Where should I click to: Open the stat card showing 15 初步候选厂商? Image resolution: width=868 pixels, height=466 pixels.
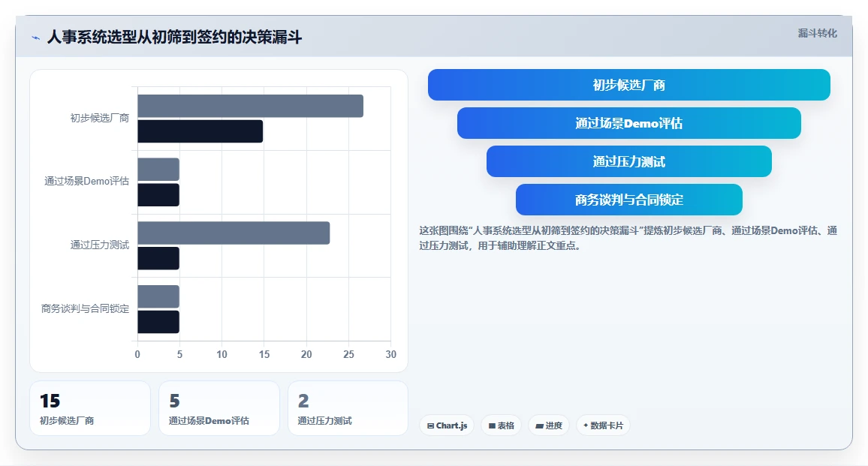tap(89, 408)
